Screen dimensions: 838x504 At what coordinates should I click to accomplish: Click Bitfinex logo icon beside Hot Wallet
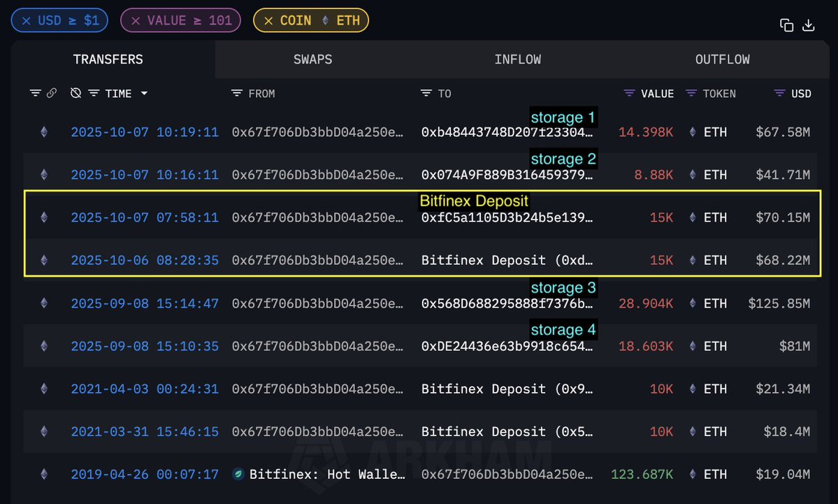tap(238, 474)
